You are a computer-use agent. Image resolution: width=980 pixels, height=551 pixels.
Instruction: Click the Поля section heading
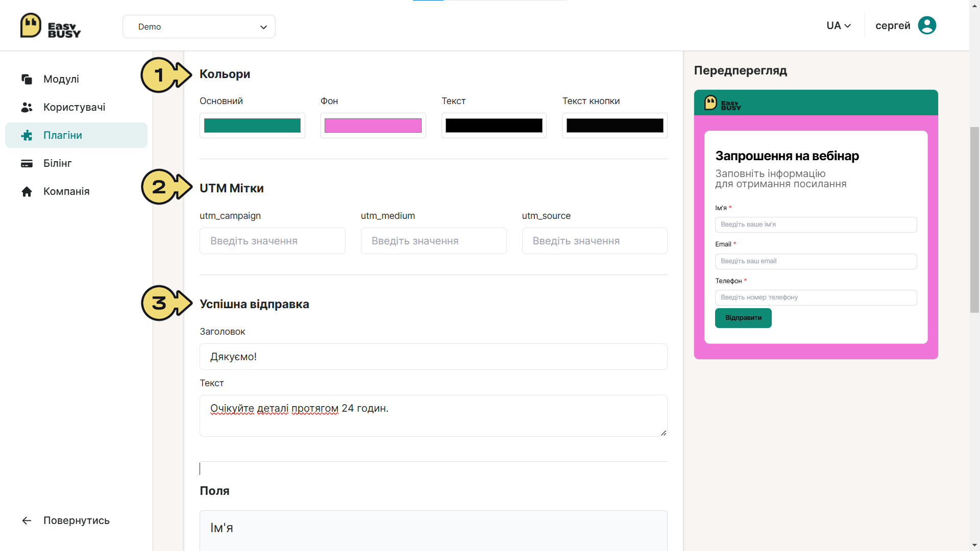point(214,491)
